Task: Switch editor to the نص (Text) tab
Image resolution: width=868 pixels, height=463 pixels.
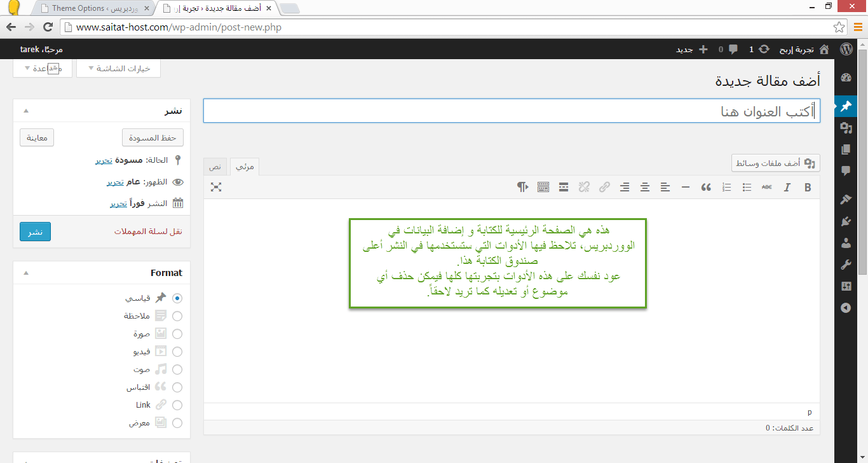Action: point(215,166)
